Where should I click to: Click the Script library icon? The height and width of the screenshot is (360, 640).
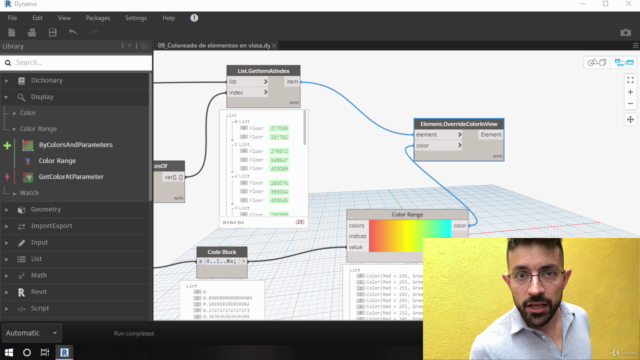pyautogui.click(x=21, y=309)
